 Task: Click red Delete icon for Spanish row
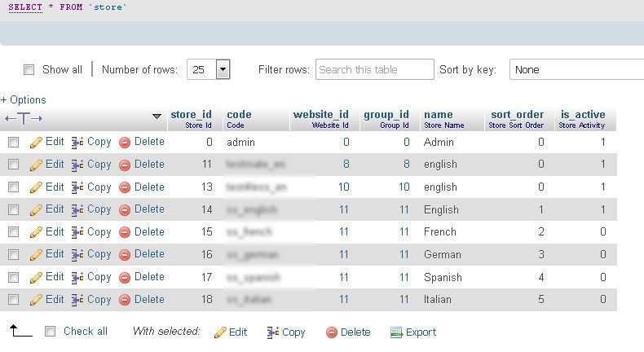click(125, 278)
